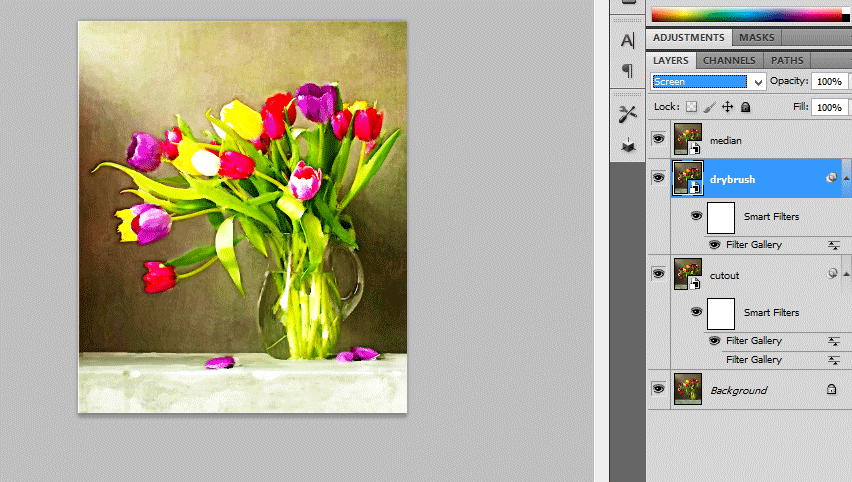Switch to the Channels tab
The image size is (852, 482).
point(729,60)
